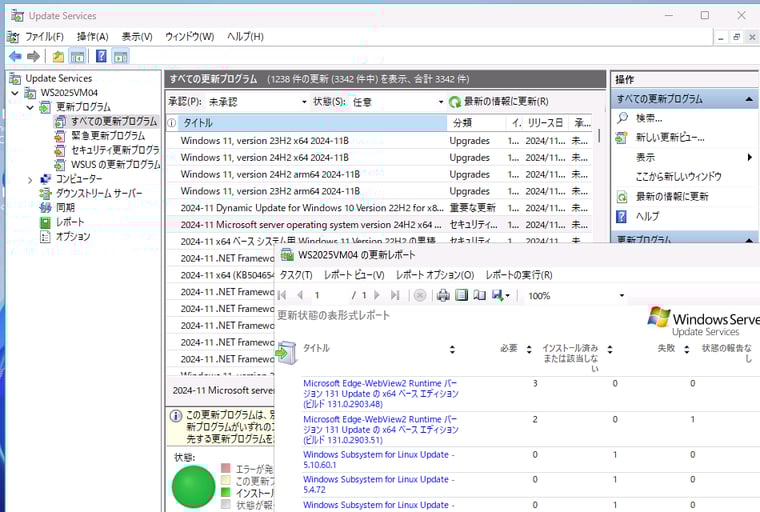Viewport: 760px width, 512px height.
Task: Open Windows Subsystem for Linux Update 5.10.60.1 link
Action: (x=379, y=460)
